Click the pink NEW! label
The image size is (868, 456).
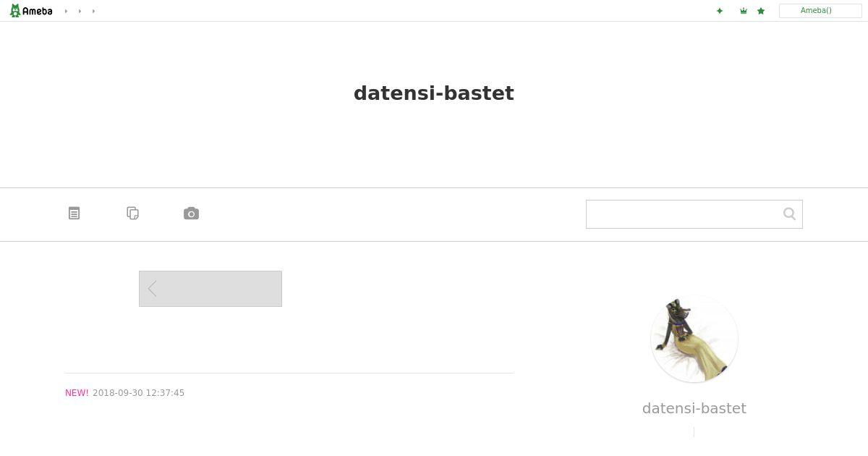pos(77,393)
